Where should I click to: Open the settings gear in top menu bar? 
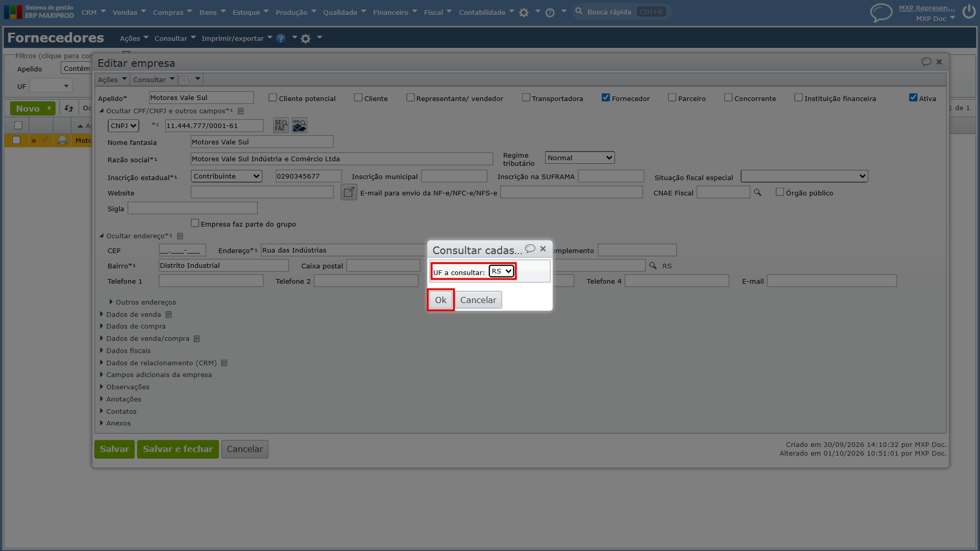[524, 13]
